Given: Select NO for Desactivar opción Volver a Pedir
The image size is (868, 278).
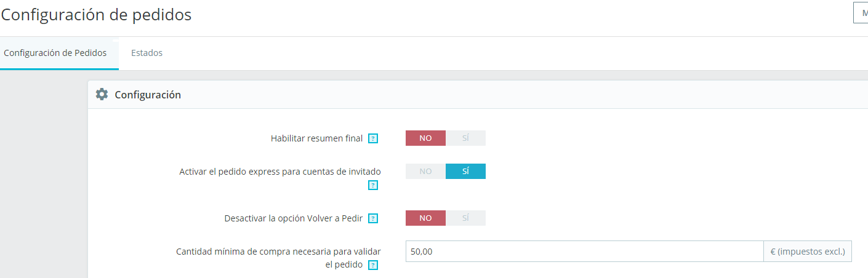Looking at the screenshot, I should coord(425,218).
